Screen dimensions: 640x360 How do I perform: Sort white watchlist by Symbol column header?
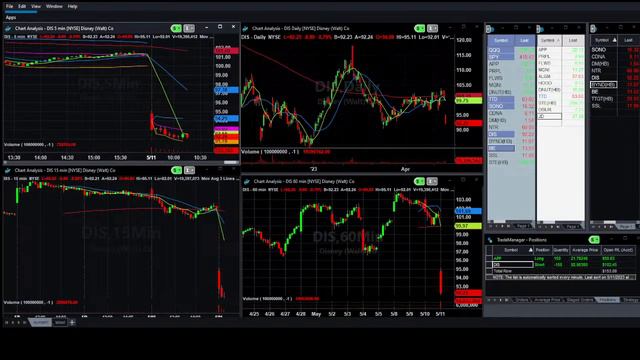(549, 40)
